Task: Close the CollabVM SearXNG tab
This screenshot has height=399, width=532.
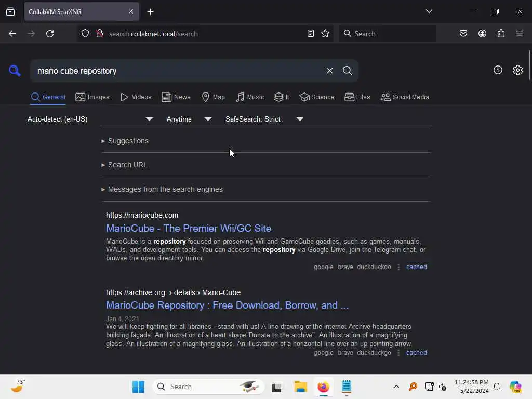Action: click(131, 11)
